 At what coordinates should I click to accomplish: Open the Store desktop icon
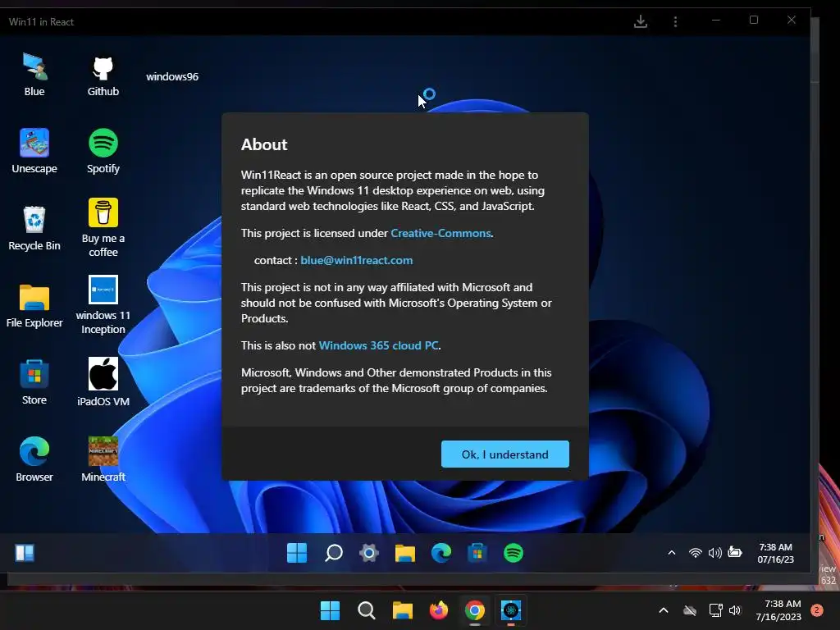tap(34, 383)
